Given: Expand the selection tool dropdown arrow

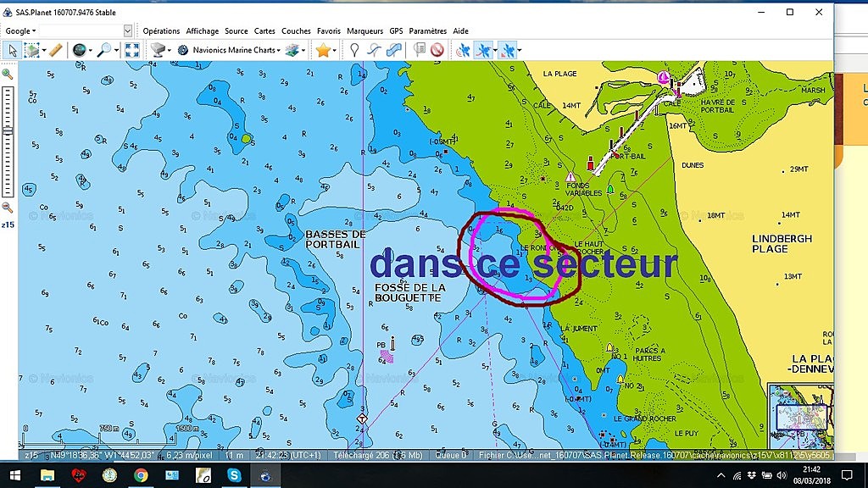Looking at the screenshot, I should (44, 50).
